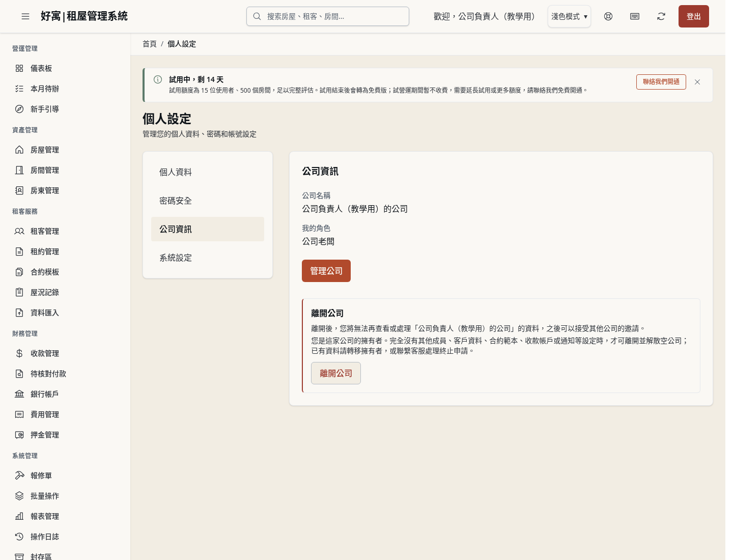
Task: Open 儀表板 dashboard icon in sidebar
Action: coord(19,68)
